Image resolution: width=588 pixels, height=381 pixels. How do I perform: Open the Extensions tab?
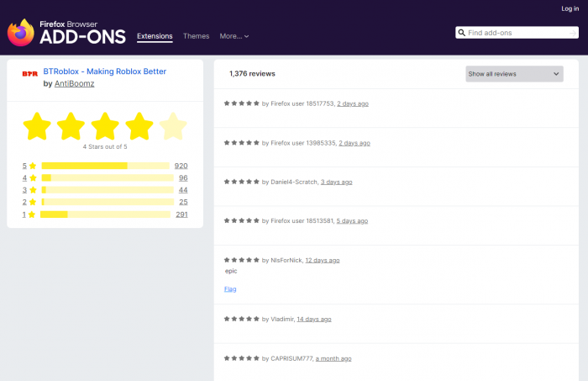[x=155, y=36]
